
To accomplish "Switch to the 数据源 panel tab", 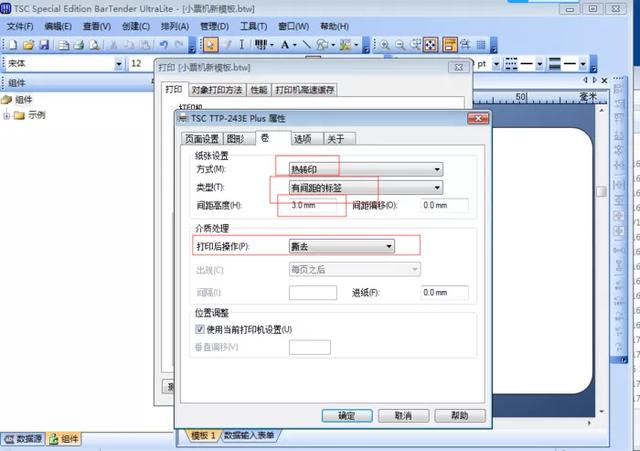I will 24,439.
